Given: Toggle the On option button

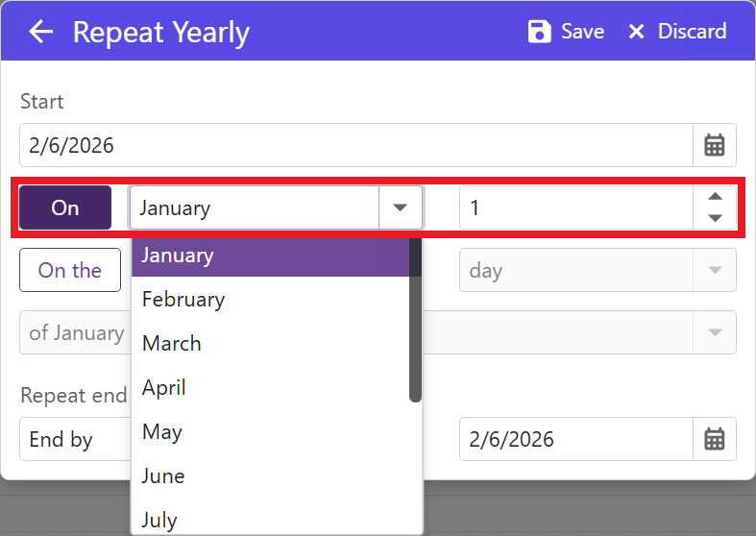Looking at the screenshot, I should pyautogui.click(x=65, y=207).
